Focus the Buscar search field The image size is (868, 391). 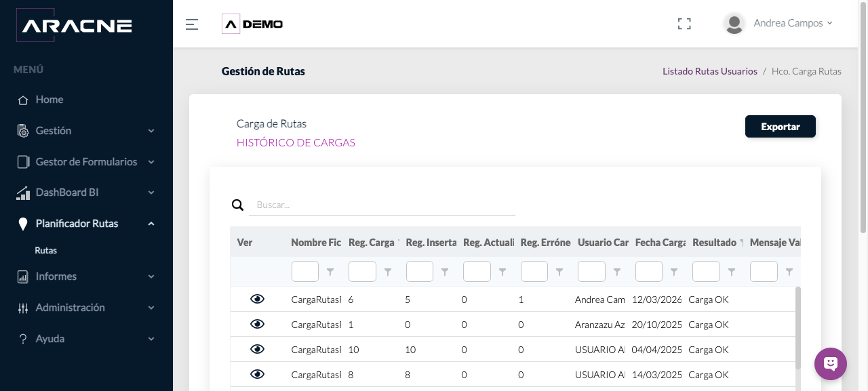tap(382, 205)
